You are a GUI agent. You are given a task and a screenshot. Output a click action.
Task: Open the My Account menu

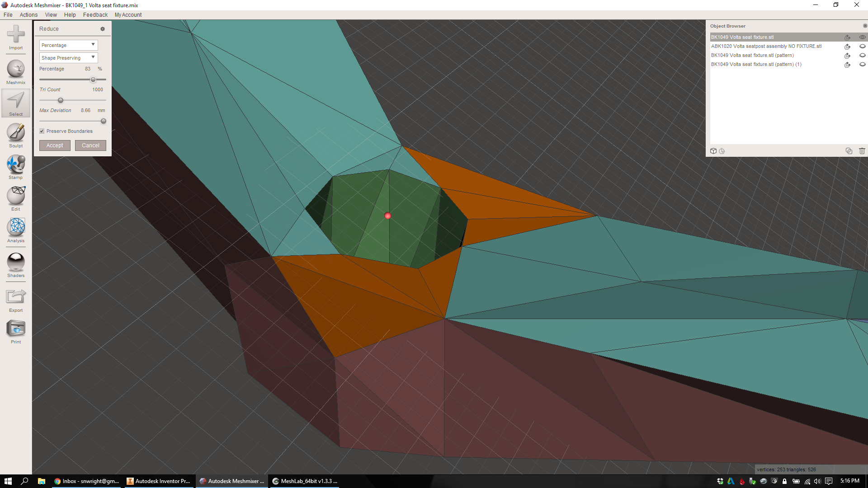click(128, 15)
